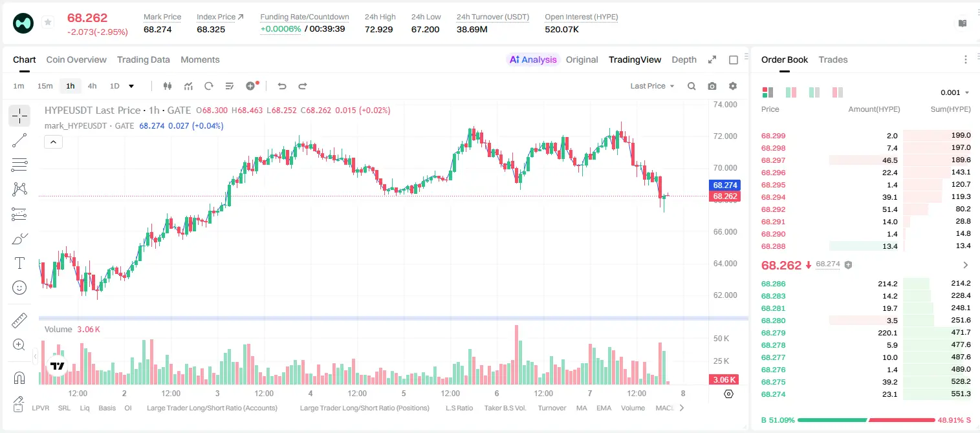This screenshot has height=433, width=980.
Task: Open chart settings gear icon
Action: point(733,86)
